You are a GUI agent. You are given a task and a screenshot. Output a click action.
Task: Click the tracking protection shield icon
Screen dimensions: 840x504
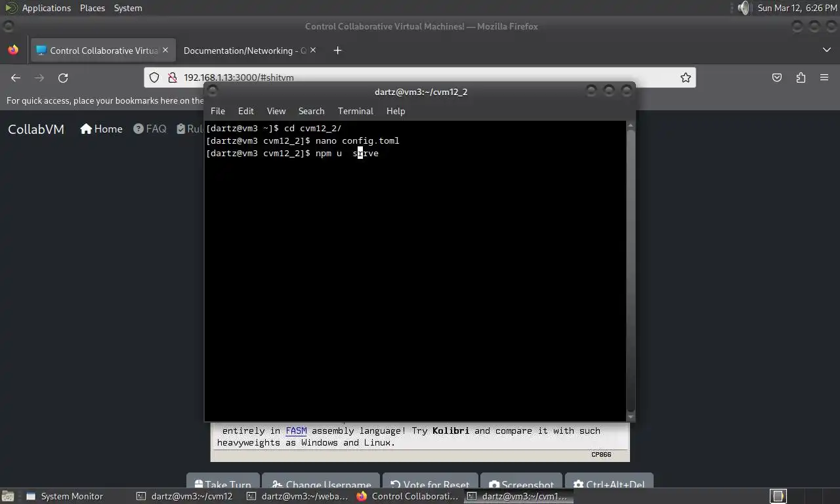point(154,77)
